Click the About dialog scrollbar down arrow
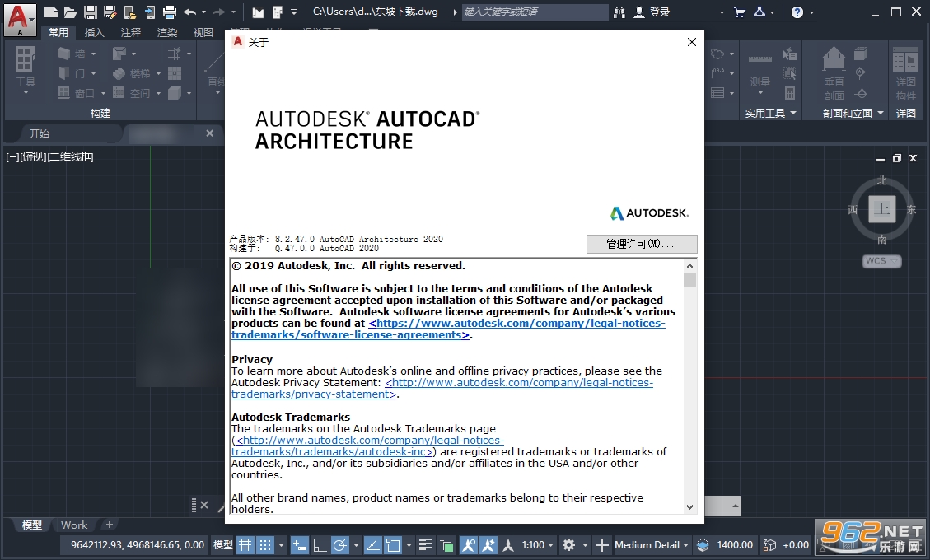 click(x=689, y=506)
